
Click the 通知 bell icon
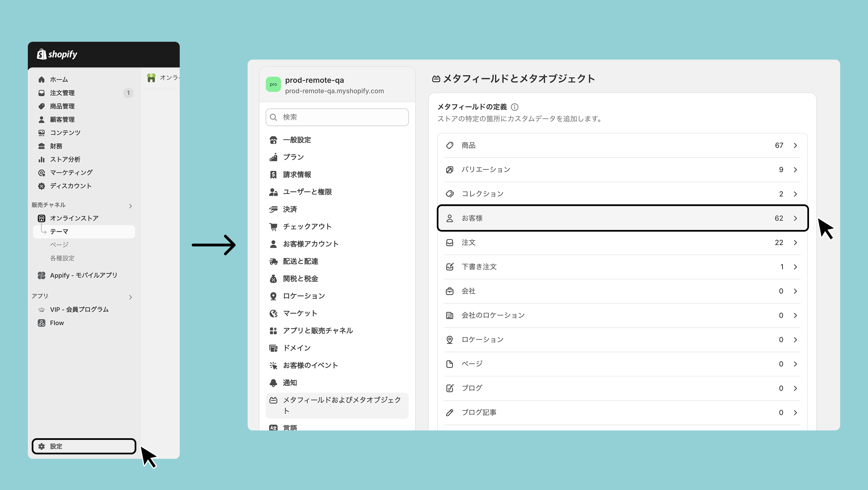click(273, 383)
